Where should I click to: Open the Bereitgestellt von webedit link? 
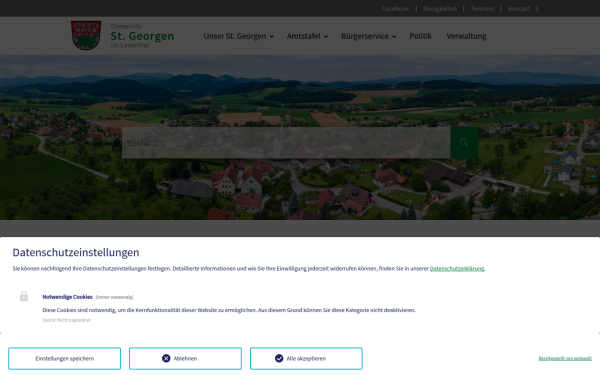coord(565,359)
